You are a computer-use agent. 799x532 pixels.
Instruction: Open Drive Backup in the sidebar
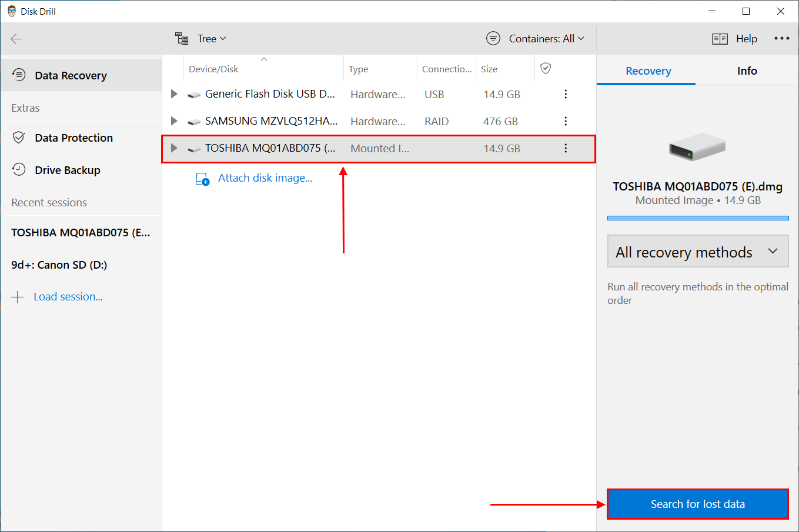pyautogui.click(x=81, y=170)
